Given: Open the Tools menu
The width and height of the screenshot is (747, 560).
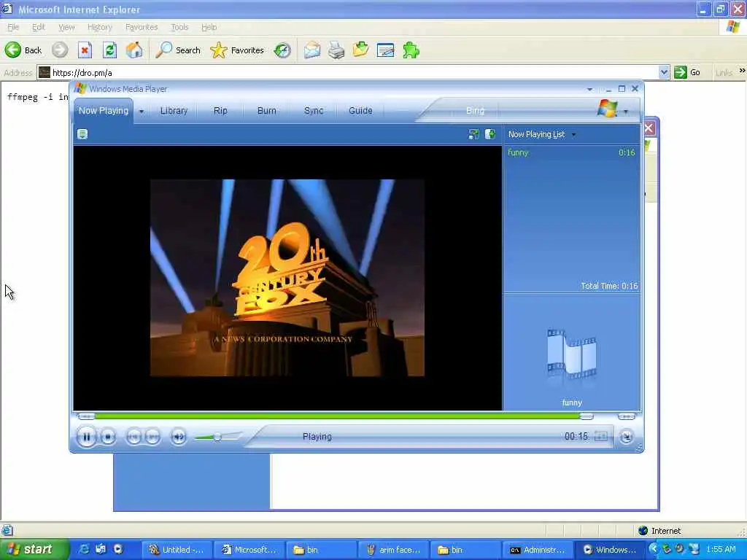Looking at the screenshot, I should 179,27.
